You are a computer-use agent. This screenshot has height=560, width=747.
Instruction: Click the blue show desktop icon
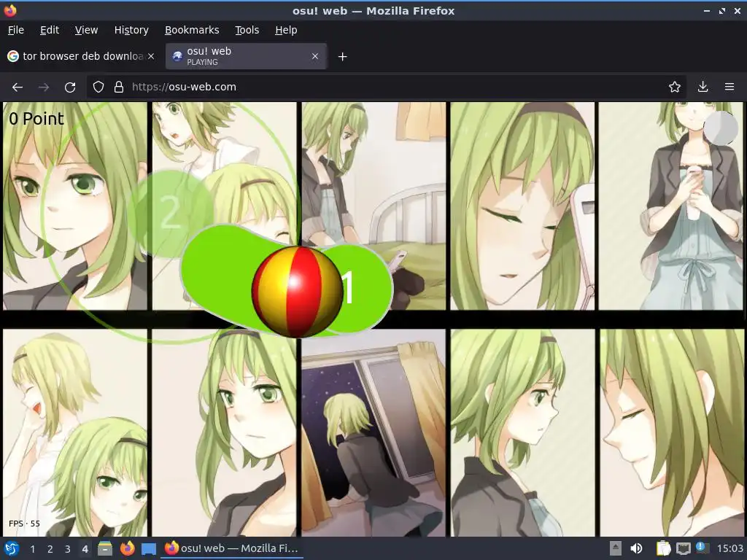[x=149, y=549]
